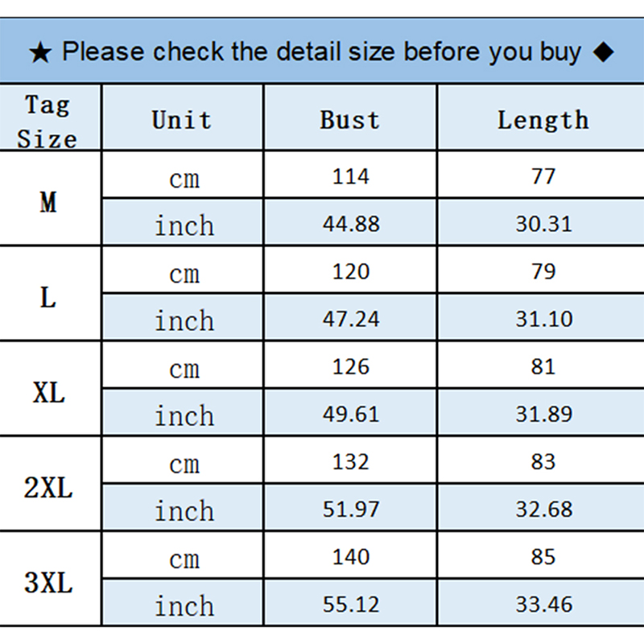
Task: Click the black diamond icon in the banner
Action: click(602, 53)
